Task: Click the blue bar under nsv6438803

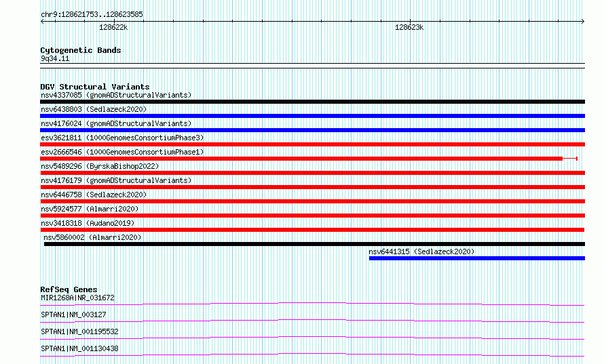Action: [x=312, y=116]
